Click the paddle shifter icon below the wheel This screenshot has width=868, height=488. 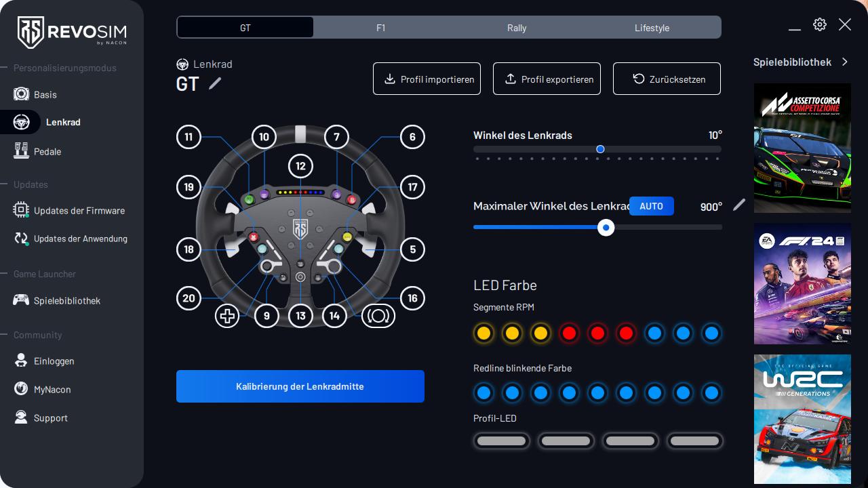click(378, 316)
